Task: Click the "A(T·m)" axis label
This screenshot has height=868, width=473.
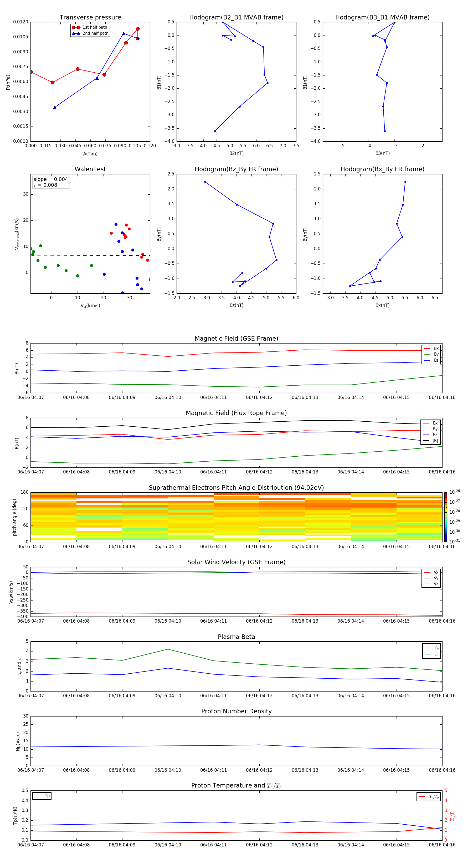Action: coord(90,154)
